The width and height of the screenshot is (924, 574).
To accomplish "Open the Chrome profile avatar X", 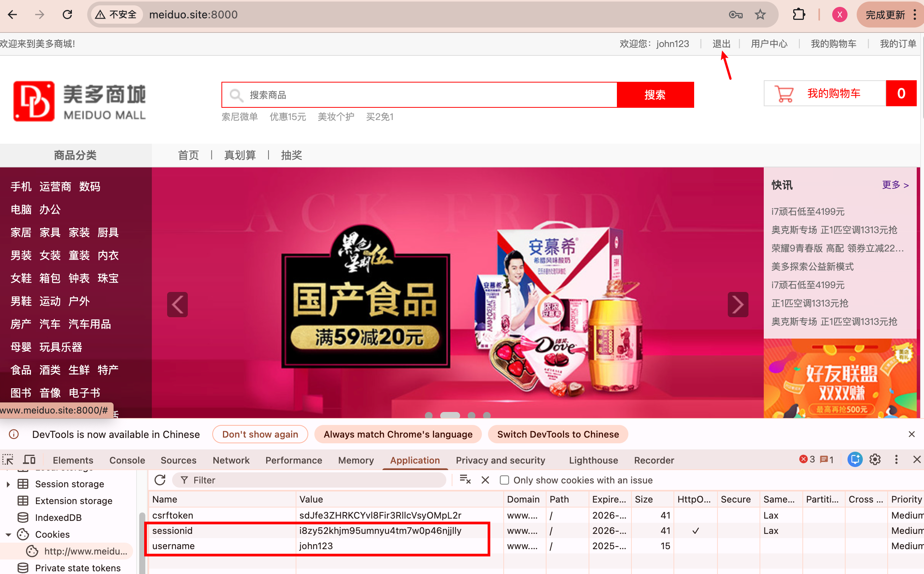I will coord(839,15).
